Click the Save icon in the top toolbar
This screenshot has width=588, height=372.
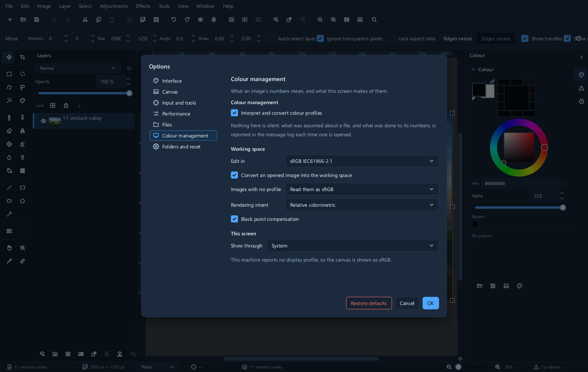point(36,20)
